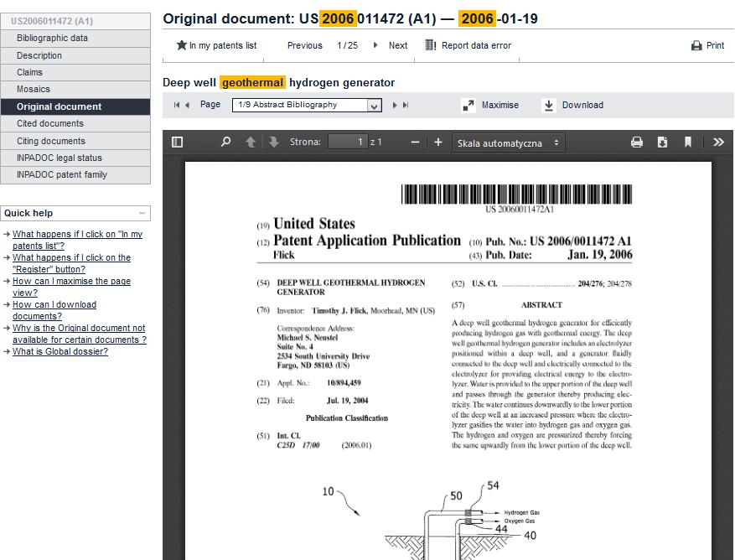Go to previous PDF page up arrow
The height and width of the screenshot is (560, 735).
[251, 142]
